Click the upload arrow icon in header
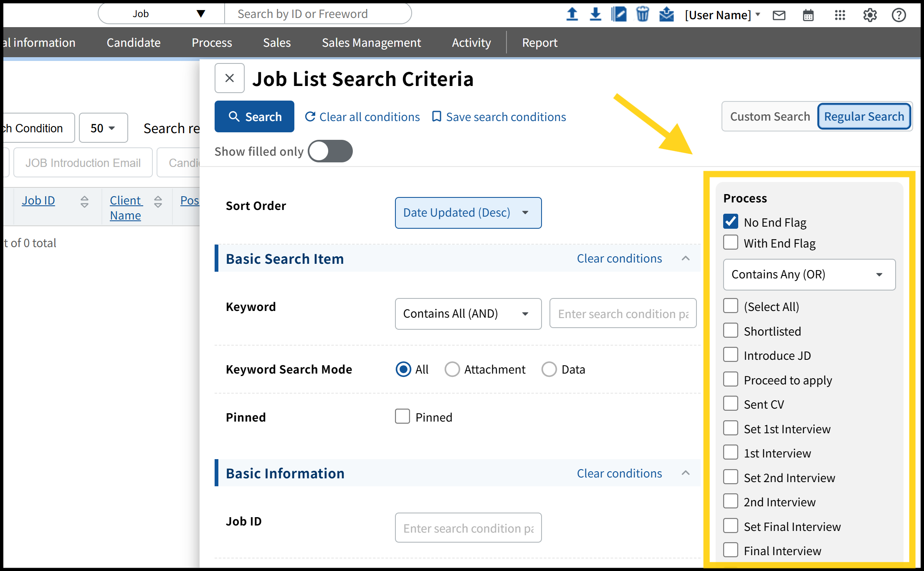Screen dimensions: 924x571 [x=572, y=15]
